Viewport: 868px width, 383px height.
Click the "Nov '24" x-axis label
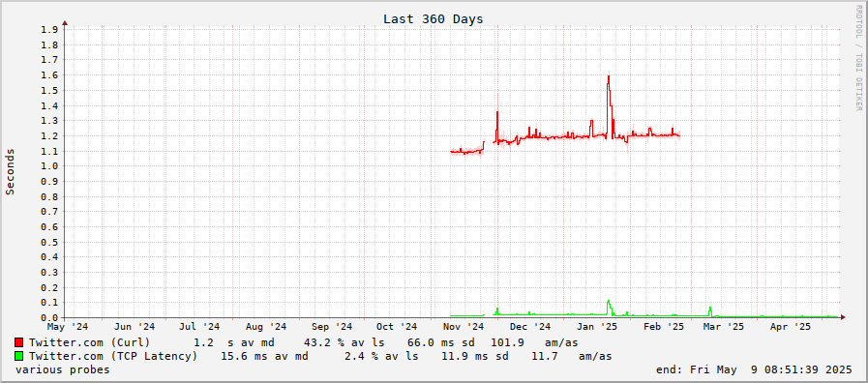click(x=464, y=327)
